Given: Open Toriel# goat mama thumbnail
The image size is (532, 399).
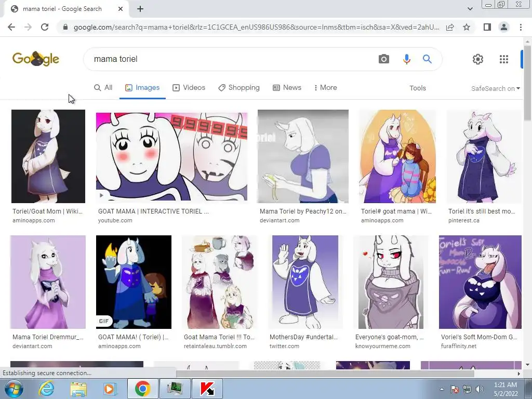Looking at the screenshot, I should 397,156.
